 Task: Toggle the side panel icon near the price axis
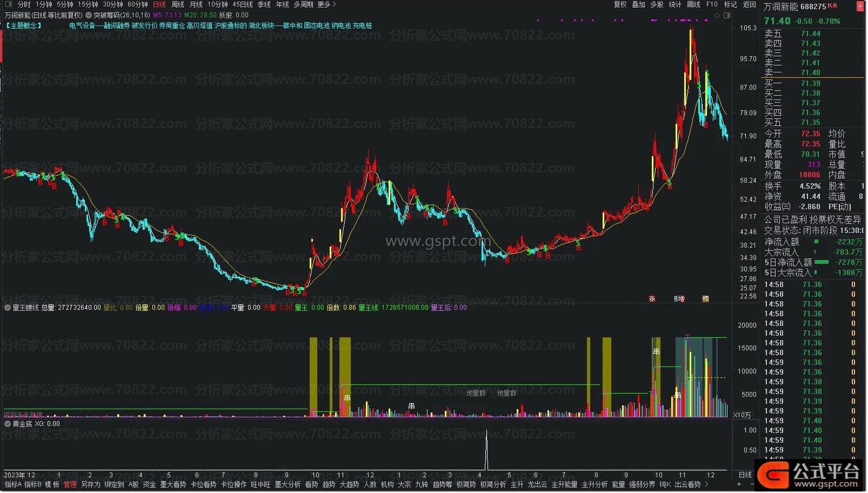click(726, 16)
